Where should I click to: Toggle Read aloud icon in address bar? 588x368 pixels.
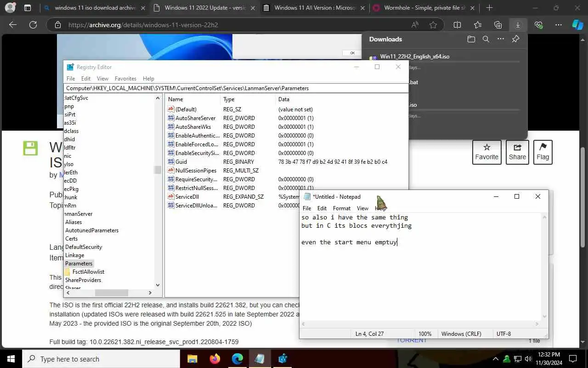pyautogui.click(x=415, y=25)
